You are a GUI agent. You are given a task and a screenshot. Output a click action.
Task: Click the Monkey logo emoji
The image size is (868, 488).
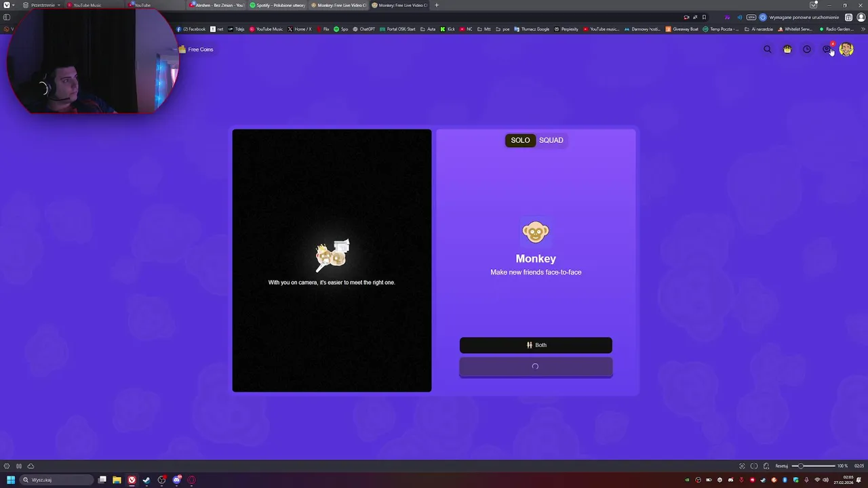point(536,232)
